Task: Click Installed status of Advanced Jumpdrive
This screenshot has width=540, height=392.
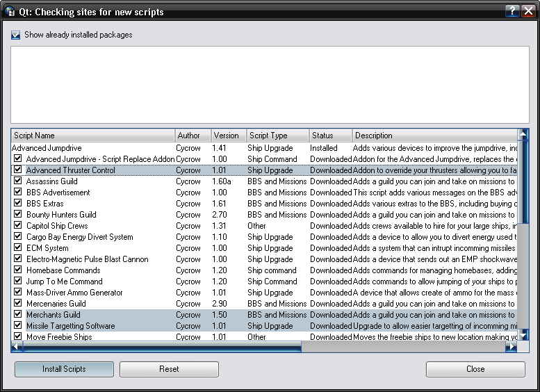Action: coord(324,148)
